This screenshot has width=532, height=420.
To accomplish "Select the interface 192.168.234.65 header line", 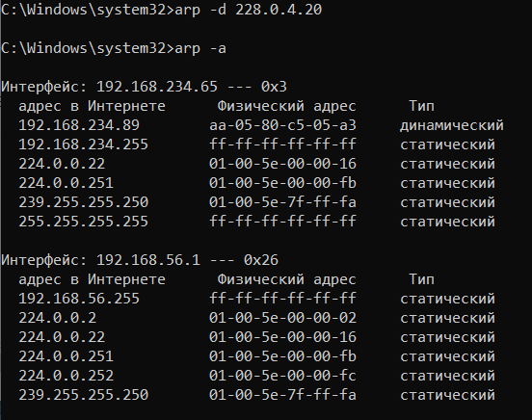I will [x=144, y=87].
